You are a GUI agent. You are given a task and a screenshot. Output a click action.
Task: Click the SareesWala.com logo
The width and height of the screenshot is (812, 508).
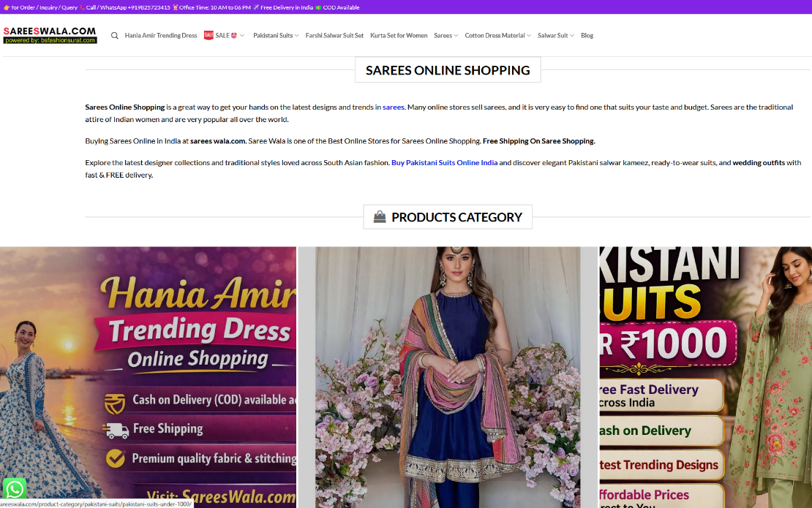click(50, 35)
